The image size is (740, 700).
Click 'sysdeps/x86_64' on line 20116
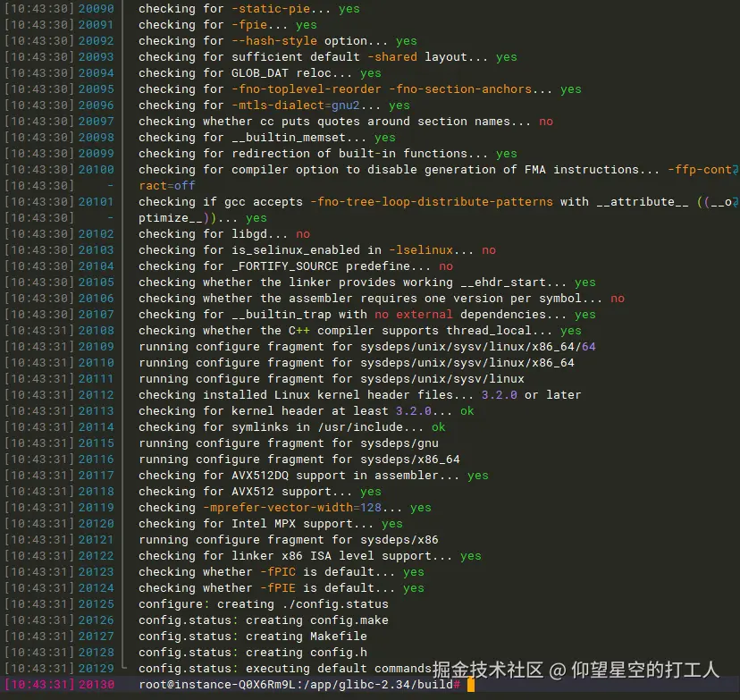tap(410, 459)
